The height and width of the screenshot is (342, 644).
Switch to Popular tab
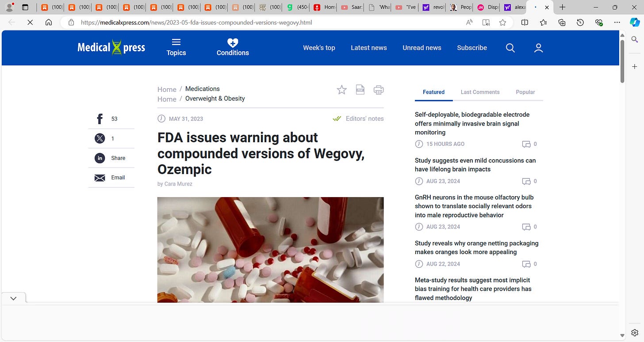tap(525, 92)
